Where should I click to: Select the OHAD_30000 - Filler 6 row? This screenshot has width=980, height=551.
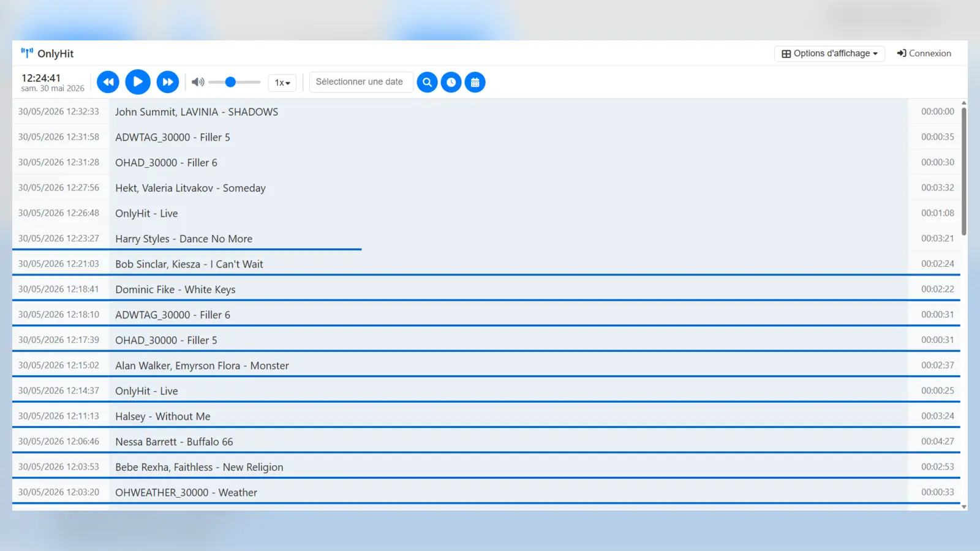point(486,162)
